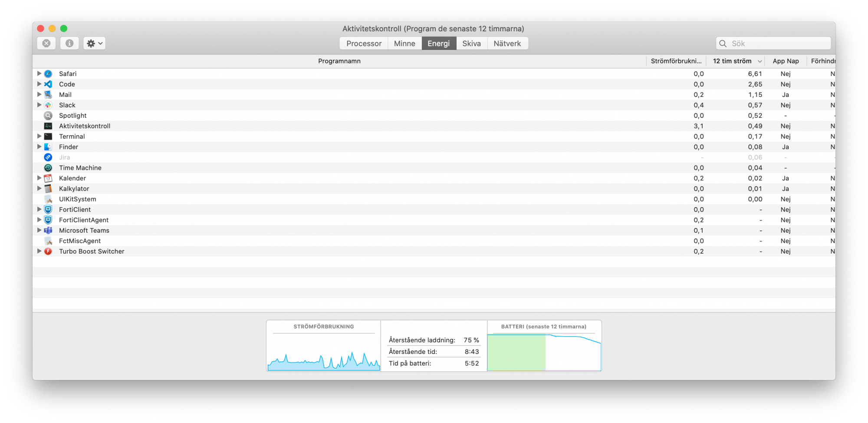This screenshot has width=868, height=423.
Task: Click the Återstående tid 8:43 value
Action: (x=472, y=352)
